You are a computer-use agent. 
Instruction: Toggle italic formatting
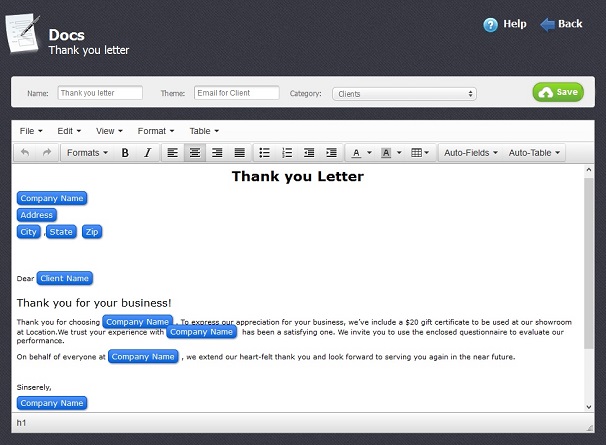point(147,153)
